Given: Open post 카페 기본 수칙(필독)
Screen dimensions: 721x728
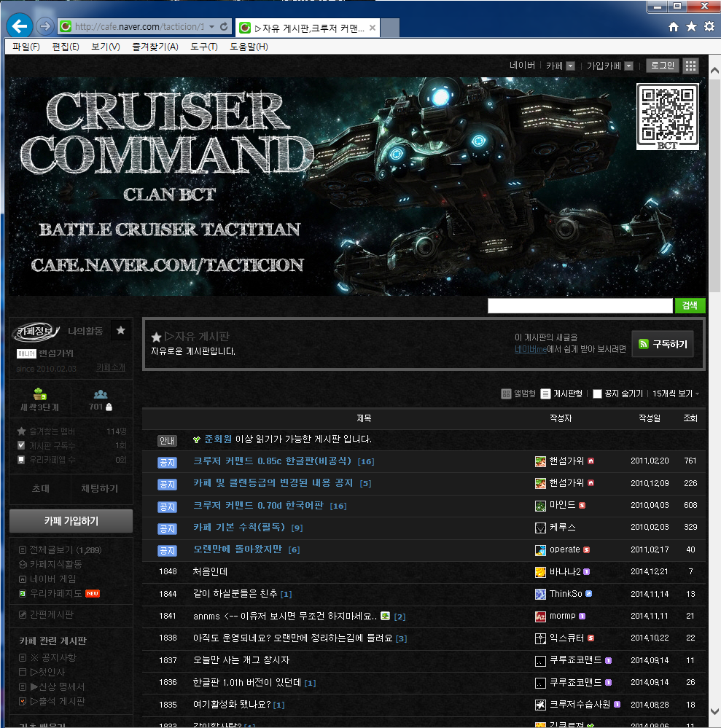Looking at the screenshot, I should coord(239,528).
